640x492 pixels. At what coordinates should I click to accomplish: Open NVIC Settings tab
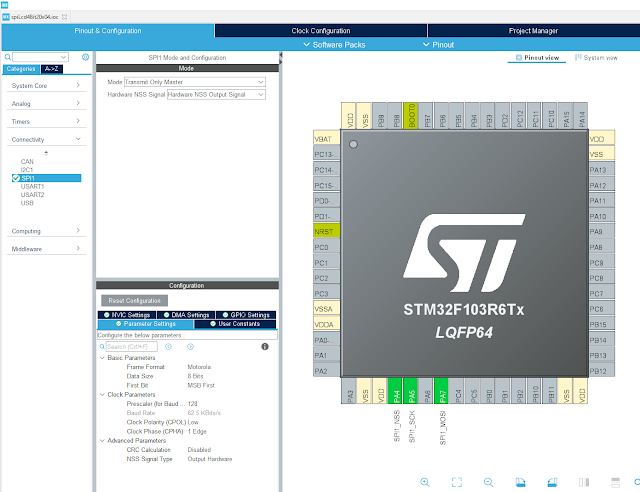[x=127, y=315]
